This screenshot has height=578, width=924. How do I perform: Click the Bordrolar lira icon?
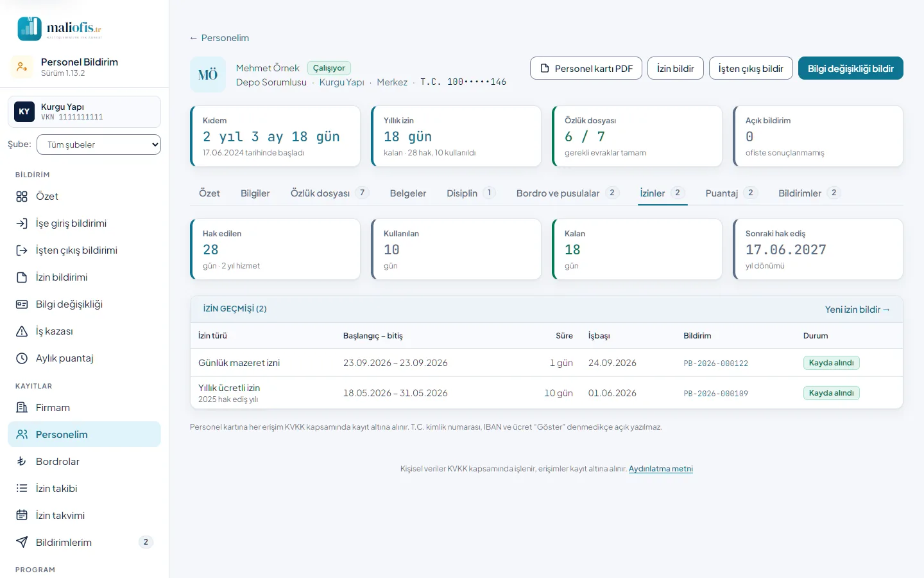pos(22,462)
